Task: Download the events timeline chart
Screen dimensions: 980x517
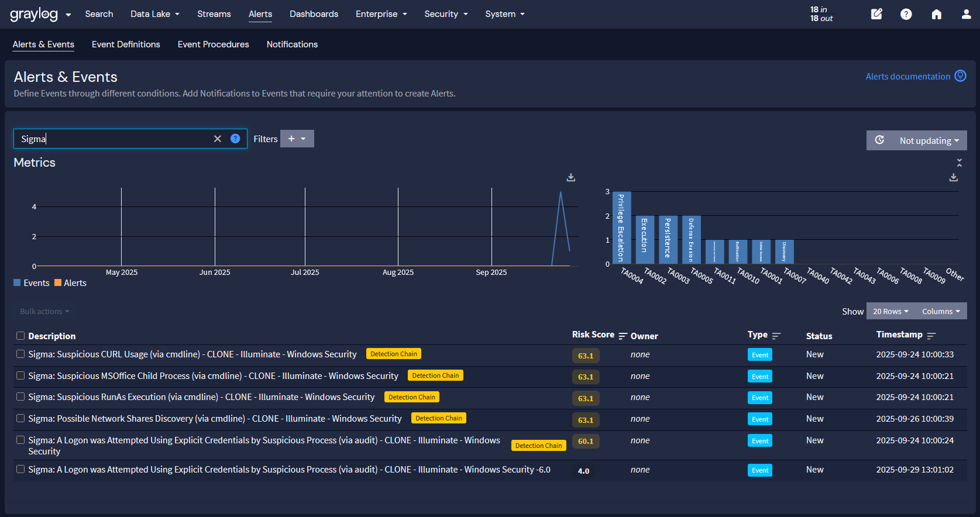Action: click(x=571, y=177)
